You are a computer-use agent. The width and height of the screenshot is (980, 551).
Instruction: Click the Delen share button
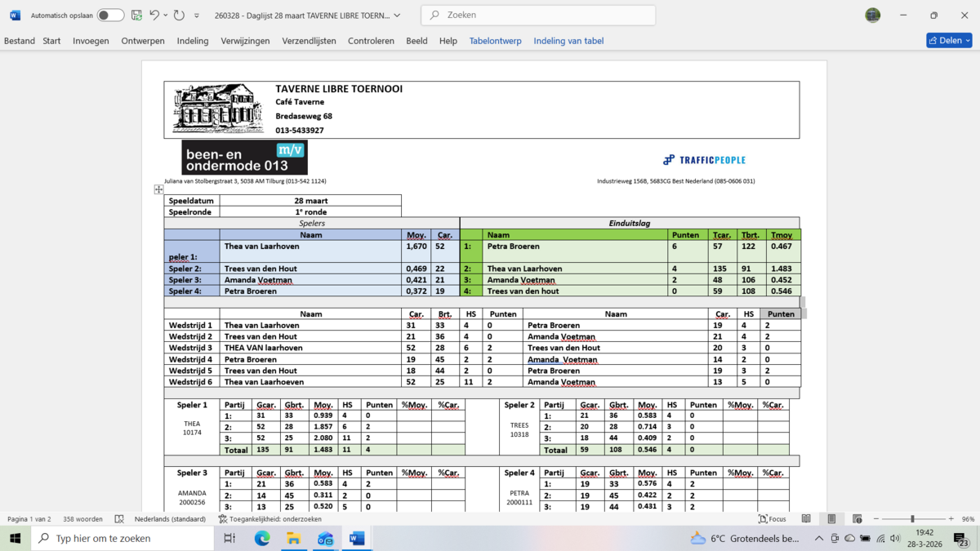coord(949,40)
